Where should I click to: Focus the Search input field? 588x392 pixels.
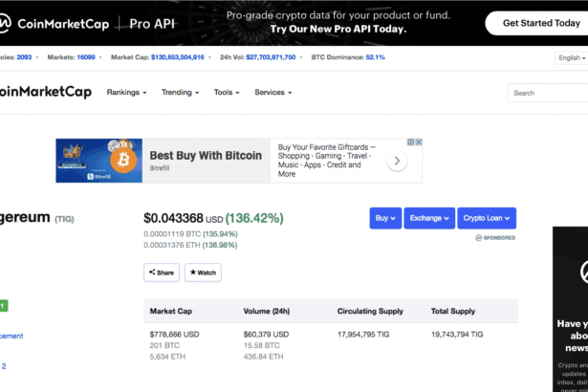click(x=548, y=93)
